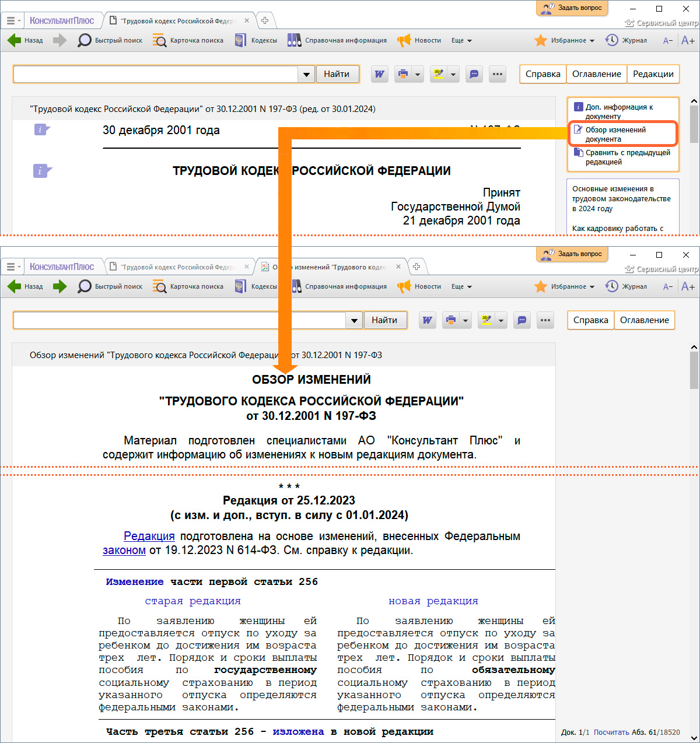Open a new tab in the upper window
Viewport: 700px width, 743px height.
click(265, 20)
